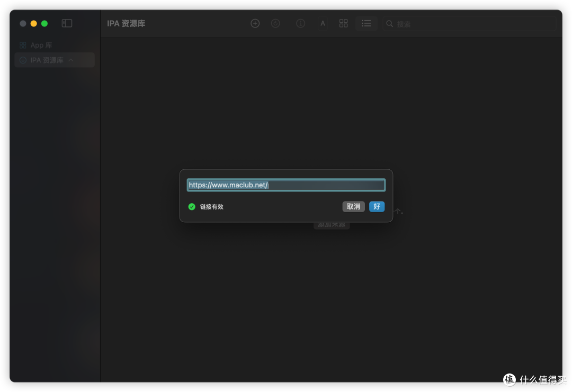Click the 取消 cancel button
The height and width of the screenshot is (392, 572).
(x=353, y=206)
